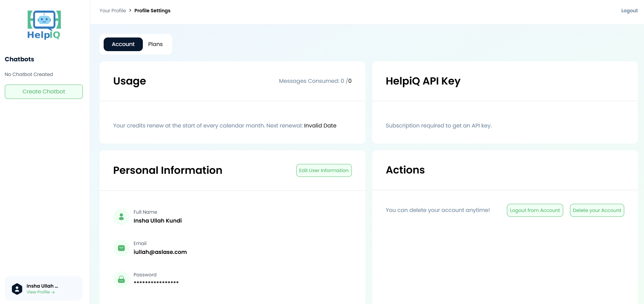Image resolution: width=644 pixels, height=304 pixels.
Task: Click the HelpiQ robot logo
Action: pos(44,25)
